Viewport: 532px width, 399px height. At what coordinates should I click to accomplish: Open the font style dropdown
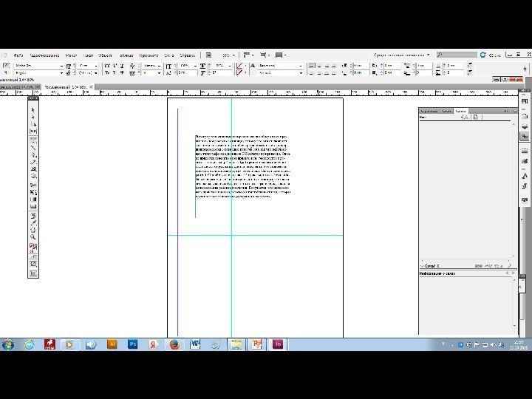coord(61,73)
